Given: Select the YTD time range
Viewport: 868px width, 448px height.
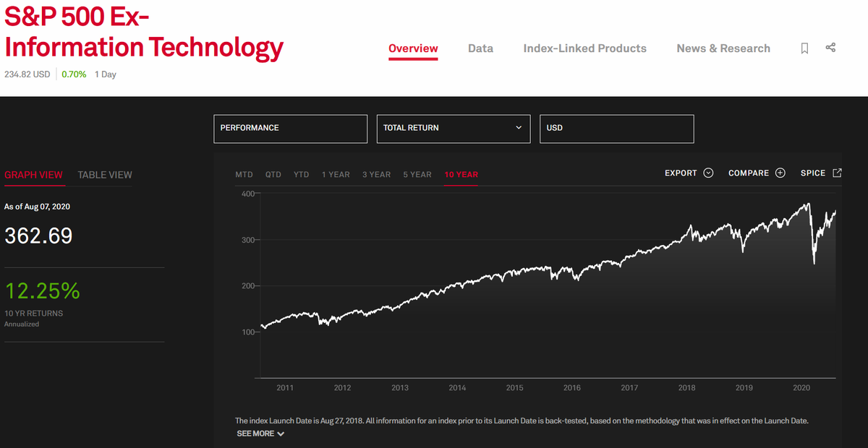Looking at the screenshot, I should tap(302, 174).
